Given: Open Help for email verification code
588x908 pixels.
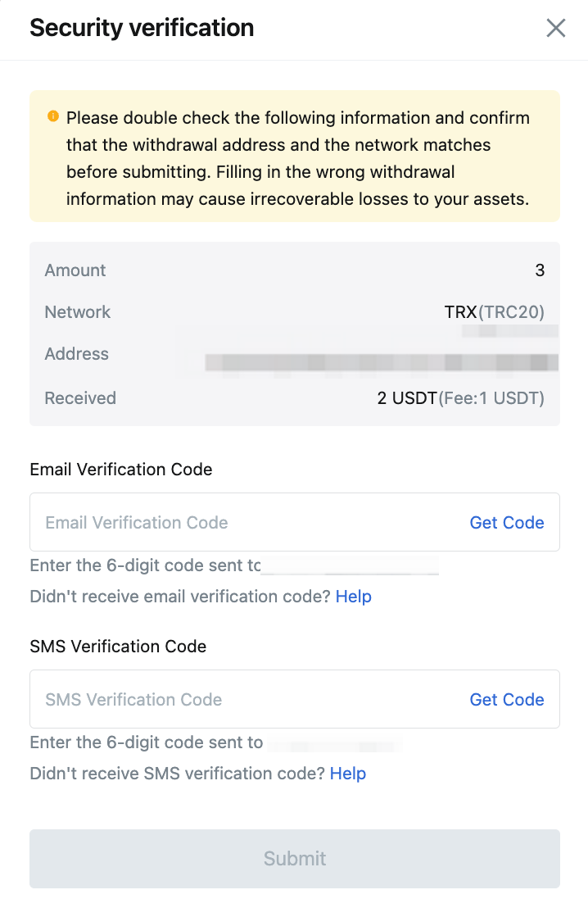Looking at the screenshot, I should [353, 597].
